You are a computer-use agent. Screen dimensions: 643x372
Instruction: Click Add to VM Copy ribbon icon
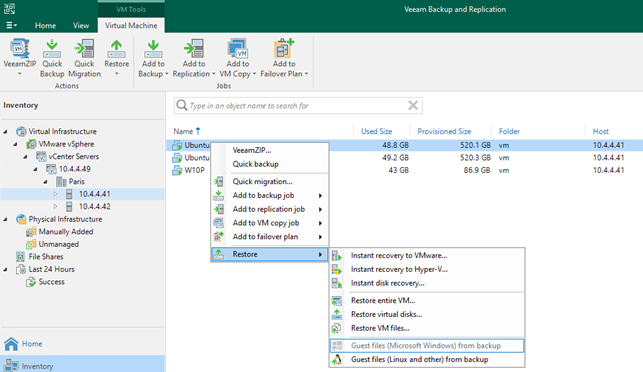(238, 48)
